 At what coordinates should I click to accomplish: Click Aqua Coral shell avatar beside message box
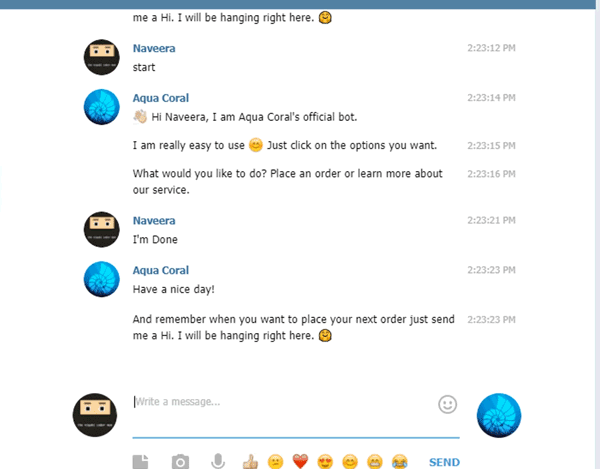pyautogui.click(x=499, y=415)
